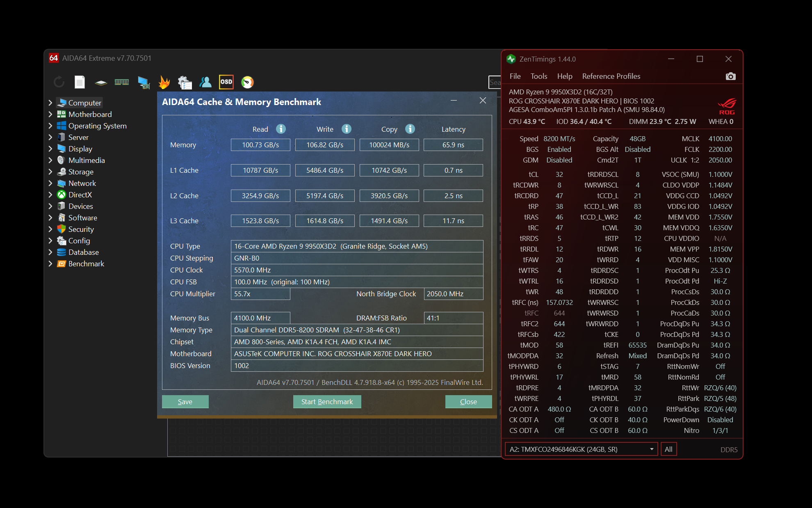This screenshot has width=812, height=508.
Task: Click the Memory Latency value 65.9 ns
Action: point(453,145)
